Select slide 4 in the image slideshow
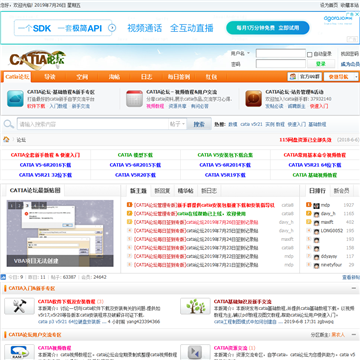Viewport: 360px width, 360px height. pyautogui.click(x=35, y=205)
